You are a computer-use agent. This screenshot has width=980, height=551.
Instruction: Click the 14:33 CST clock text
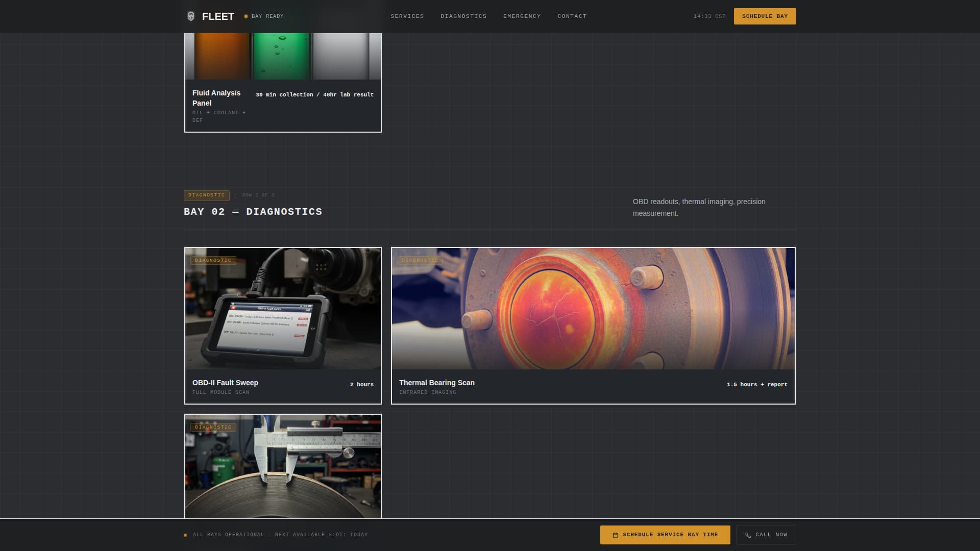(709, 16)
